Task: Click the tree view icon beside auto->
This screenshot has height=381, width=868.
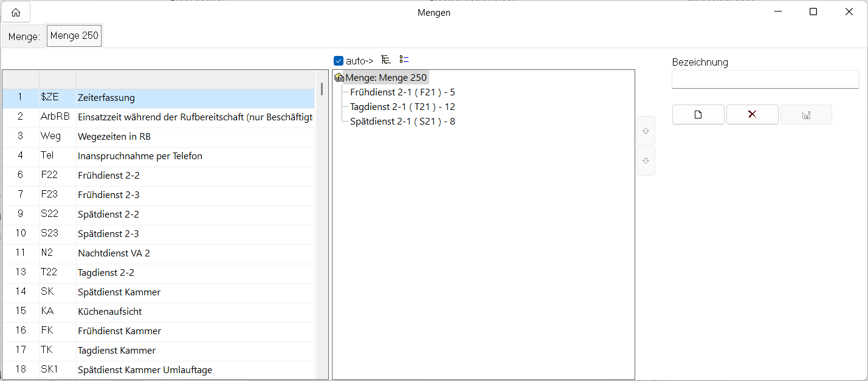Action: [x=385, y=60]
